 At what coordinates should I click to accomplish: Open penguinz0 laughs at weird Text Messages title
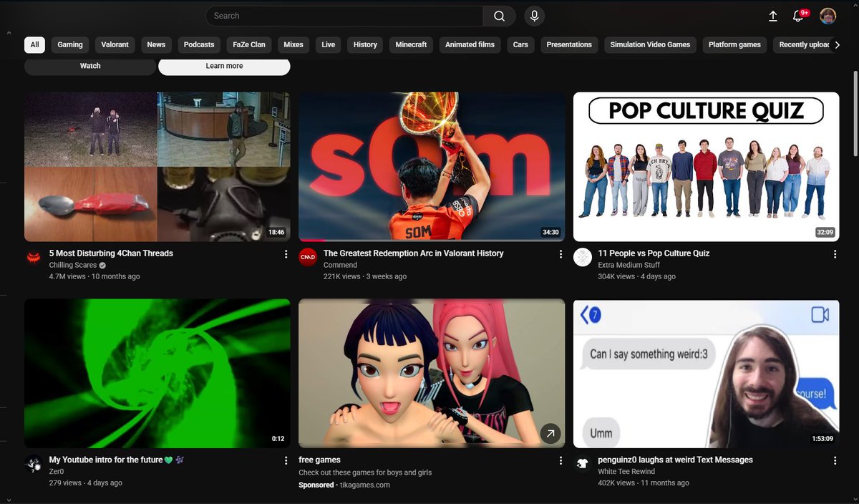tap(675, 460)
